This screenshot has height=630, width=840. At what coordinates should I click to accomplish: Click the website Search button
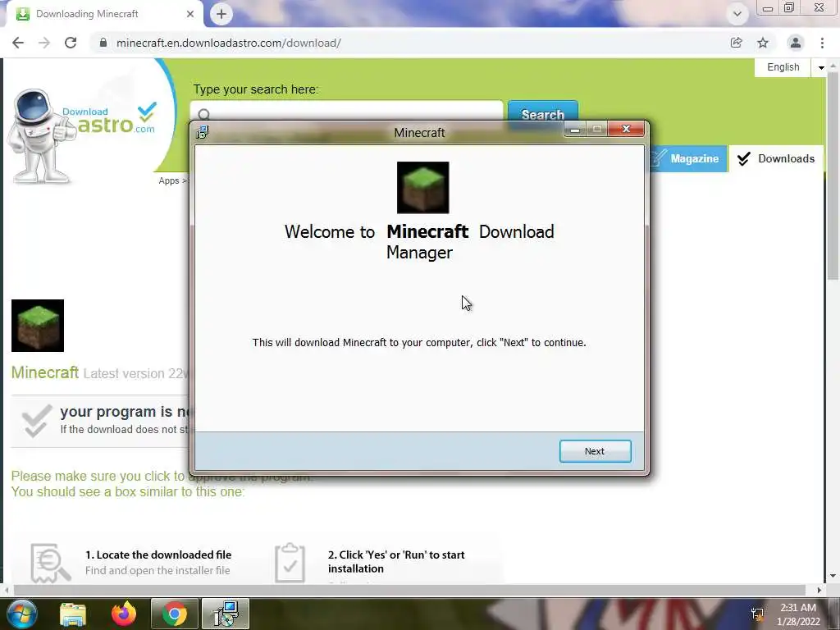point(543,114)
